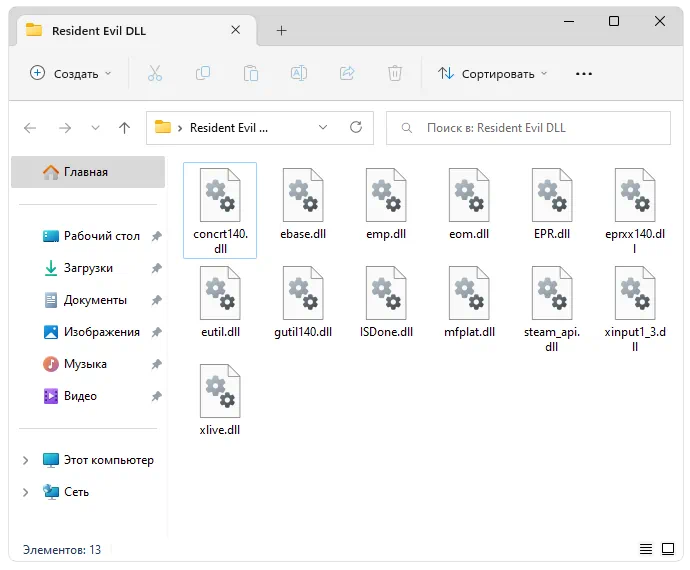Select the xlive.dll file icon
Viewport: 690px width, 570px height.
click(220, 391)
